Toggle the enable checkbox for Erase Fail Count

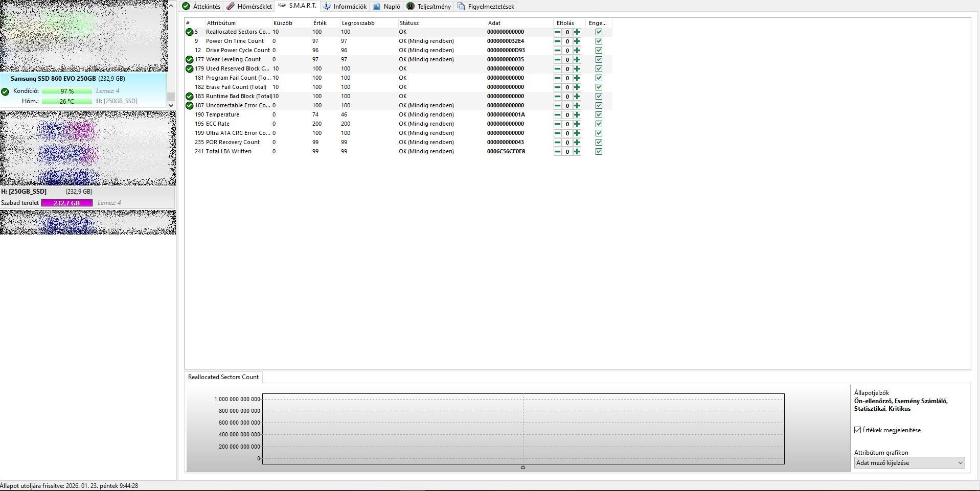click(x=599, y=87)
